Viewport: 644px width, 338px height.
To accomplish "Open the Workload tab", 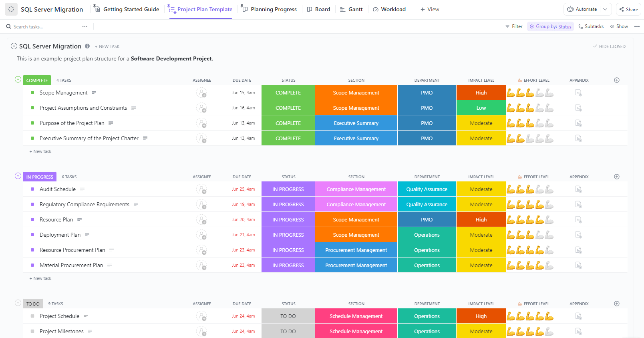I will [389, 9].
